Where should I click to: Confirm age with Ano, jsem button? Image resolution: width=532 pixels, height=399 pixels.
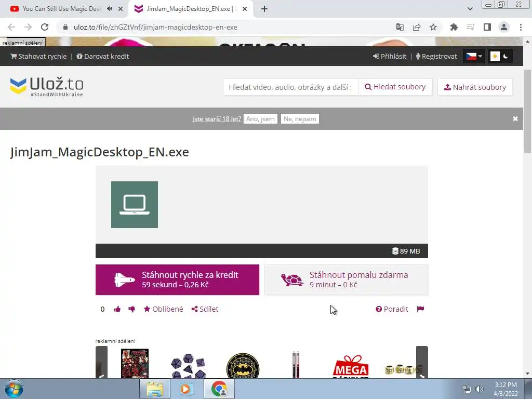coord(260,119)
